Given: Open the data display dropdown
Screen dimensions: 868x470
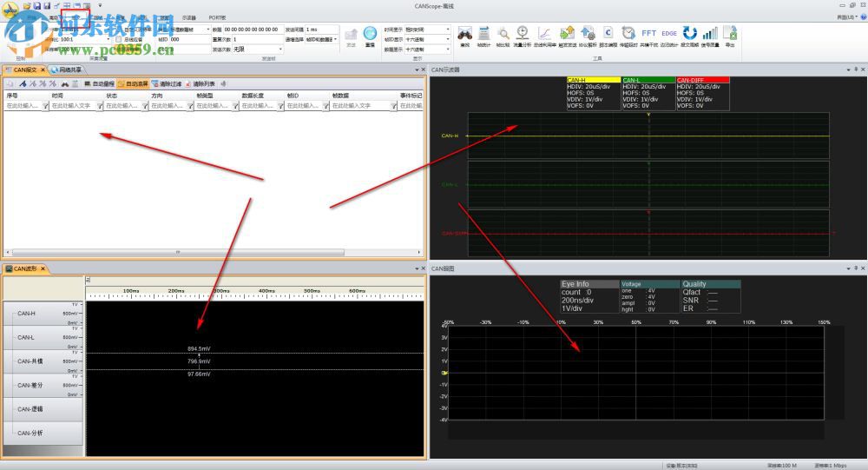Looking at the screenshot, I should point(447,50).
